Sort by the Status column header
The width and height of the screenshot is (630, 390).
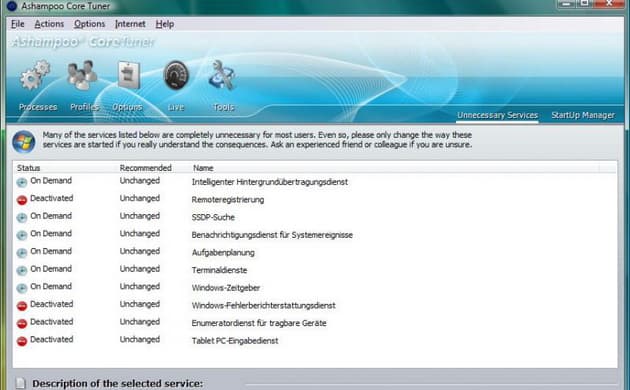pos(29,168)
